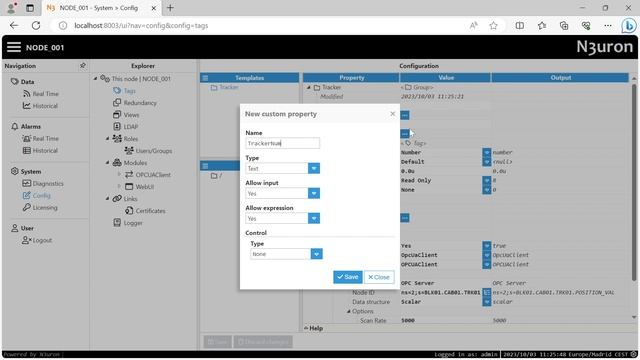Close the NODE_001 browser tab

[154, 8]
